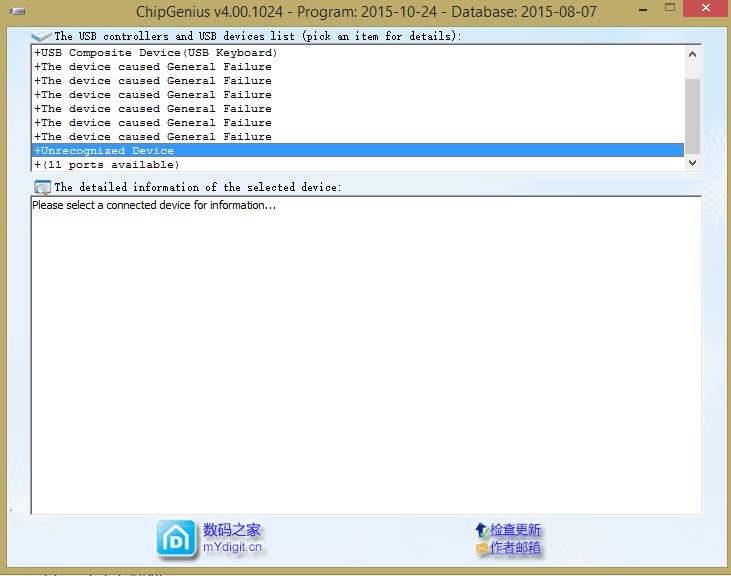Click the blue arrow check-update icon
This screenshot has height=576, width=731.
click(481, 530)
